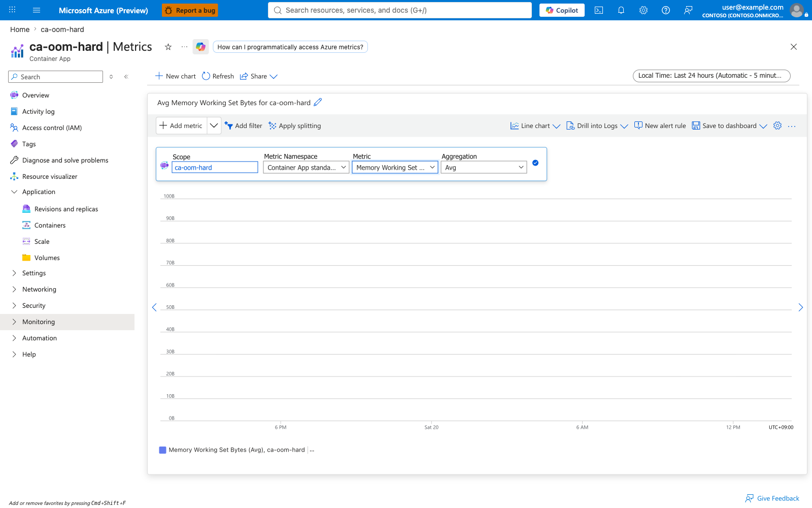Click the Memory Working Set legend color swatch

pyautogui.click(x=163, y=450)
